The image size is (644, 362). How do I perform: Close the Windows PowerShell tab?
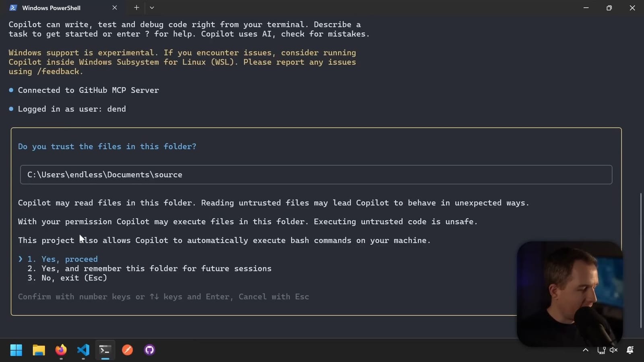[x=115, y=7]
